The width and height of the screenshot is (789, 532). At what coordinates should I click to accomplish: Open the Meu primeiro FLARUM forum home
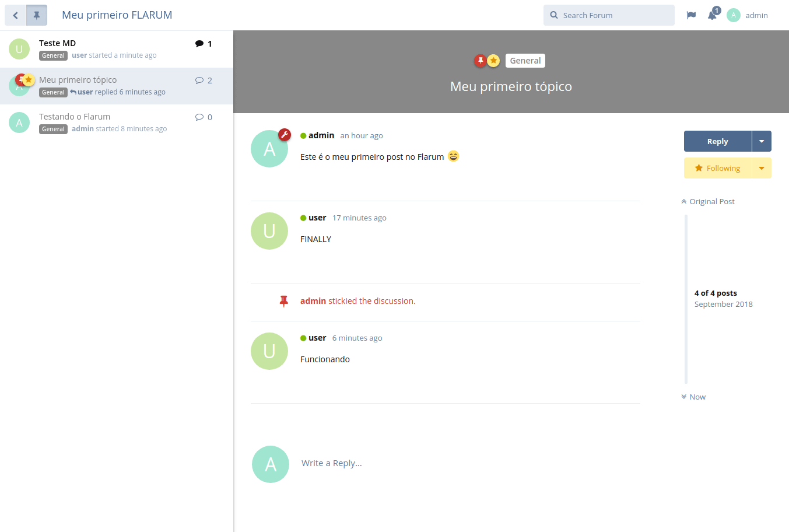click(x=117, y=15)
